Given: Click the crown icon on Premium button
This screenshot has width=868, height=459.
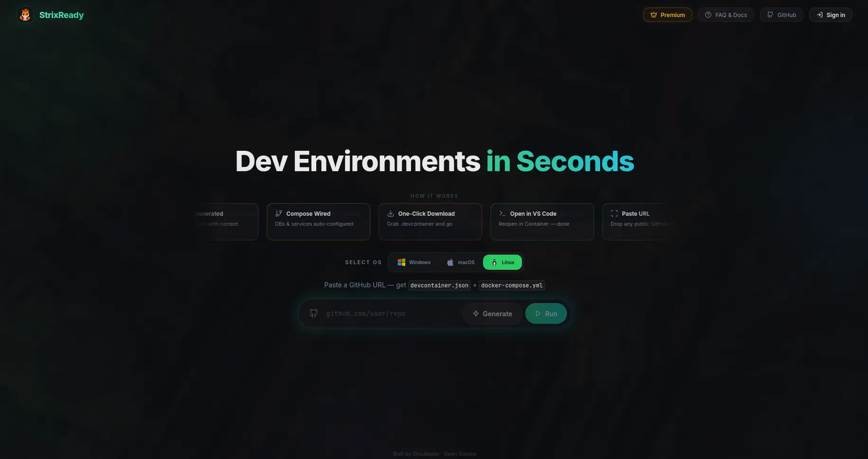Looking at the screenshot, I should 653,15.
